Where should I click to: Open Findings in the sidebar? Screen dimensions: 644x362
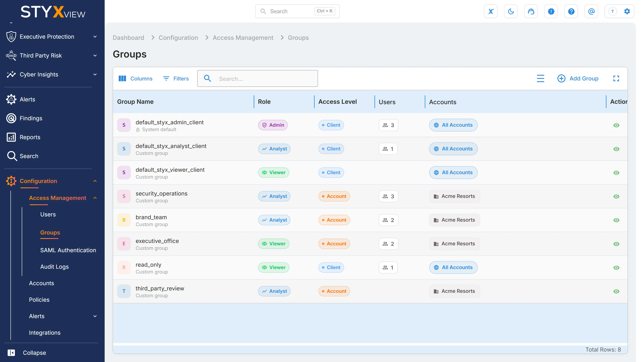31,118
